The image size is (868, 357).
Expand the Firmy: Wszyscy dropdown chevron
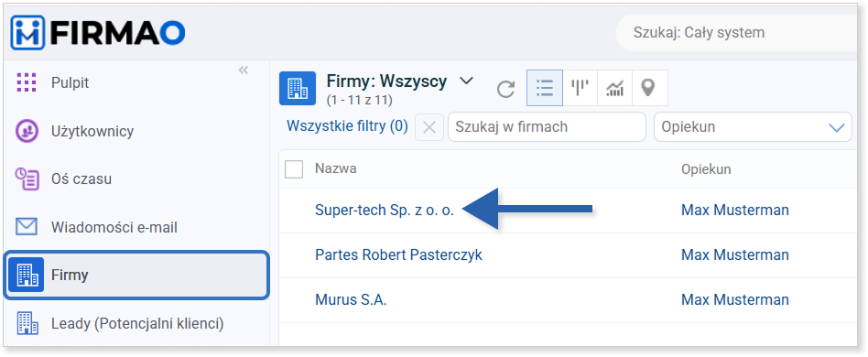coord(467,81)
